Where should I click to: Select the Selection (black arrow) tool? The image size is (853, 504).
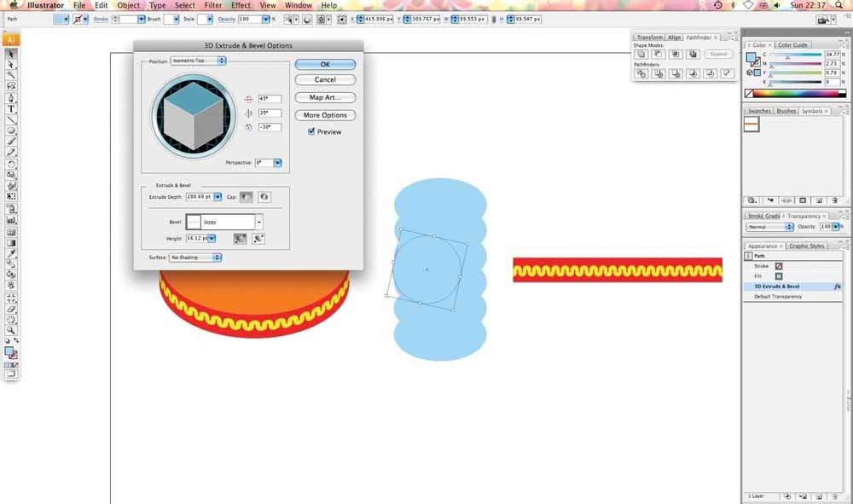coord(11,54)
